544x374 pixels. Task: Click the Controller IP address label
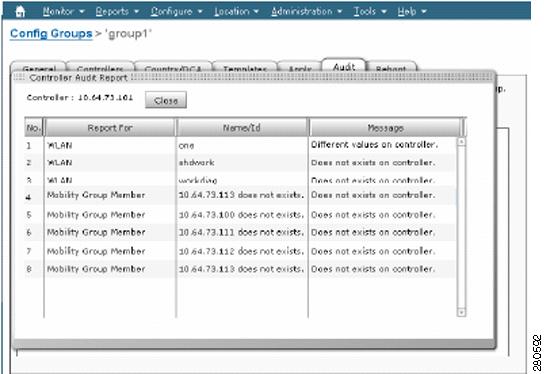(80, 97)
